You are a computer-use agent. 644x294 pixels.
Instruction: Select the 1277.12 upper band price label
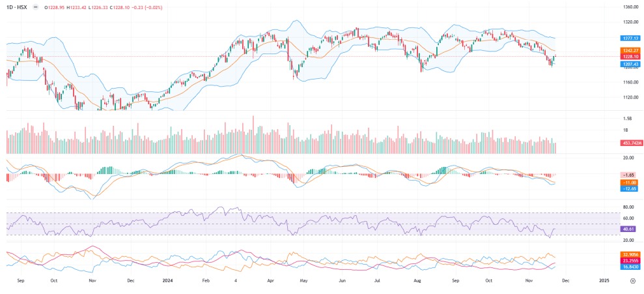pyautogui.click(x=630, y=38)
